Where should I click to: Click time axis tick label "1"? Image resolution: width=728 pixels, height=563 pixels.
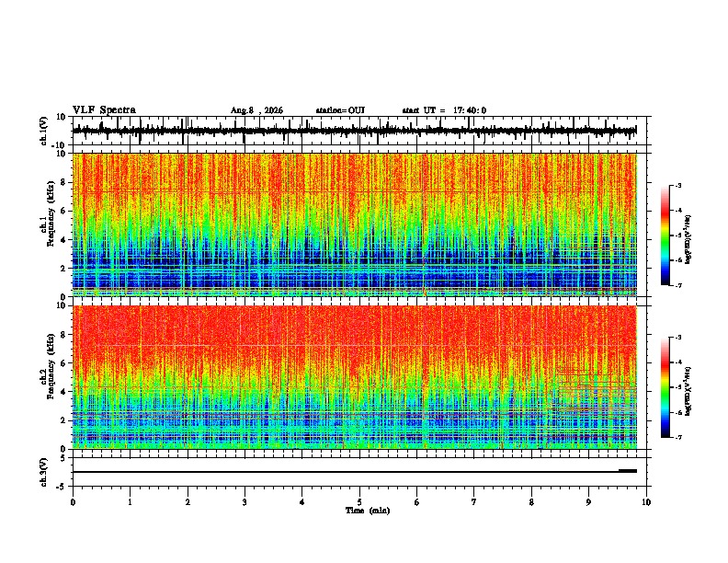click(x=130, y=502)
